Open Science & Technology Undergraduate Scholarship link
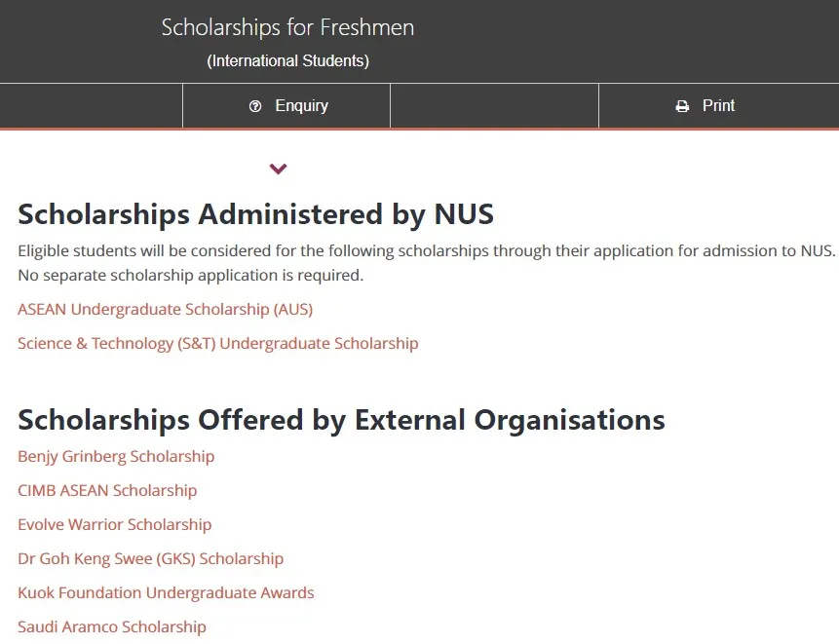The width and height of the screenshot is (839, 644). tap(217, 343)
